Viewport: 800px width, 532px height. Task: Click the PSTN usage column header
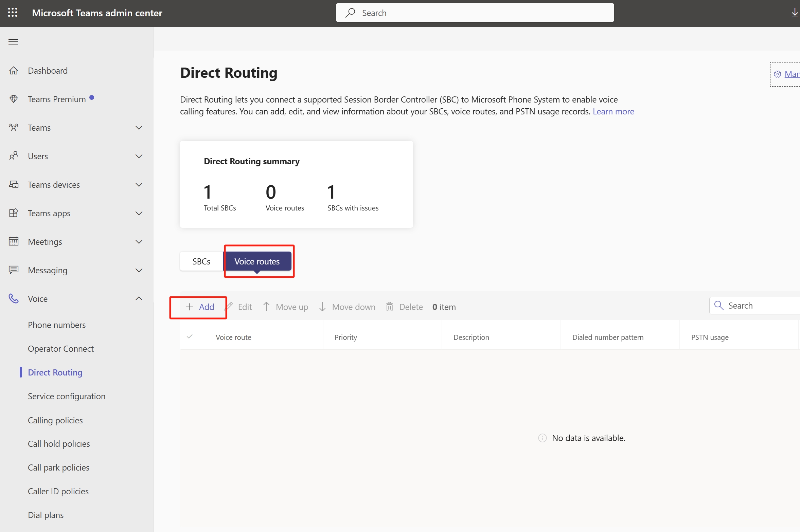pos(710,337)
